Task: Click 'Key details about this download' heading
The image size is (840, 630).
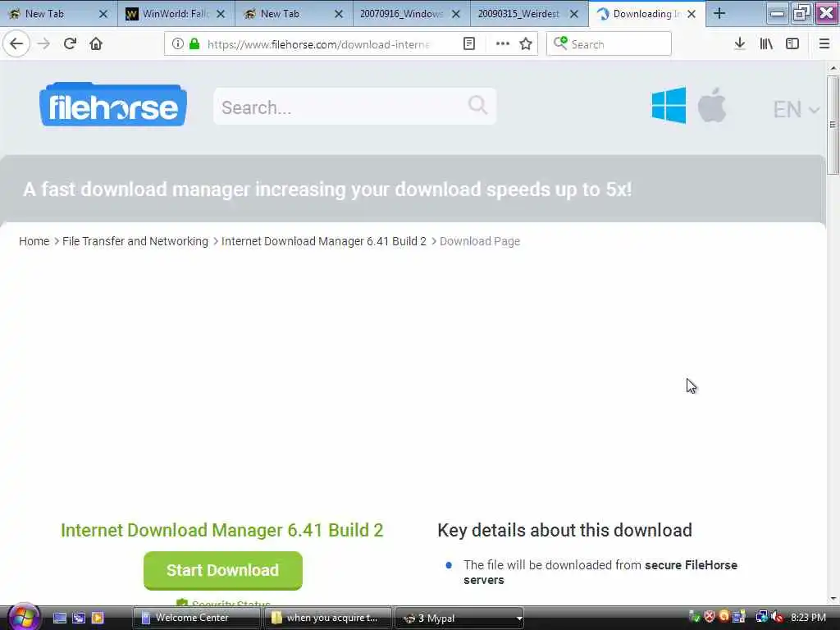Action: pyautogui.click(x=564, y=530)
